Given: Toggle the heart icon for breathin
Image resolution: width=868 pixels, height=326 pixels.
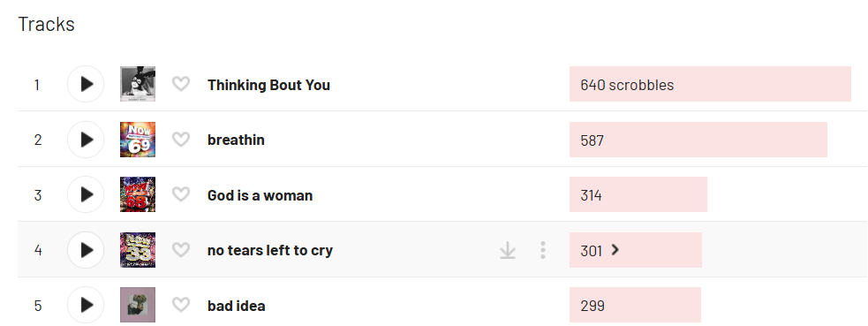Looking at the screenshot, I should (180, 140).
